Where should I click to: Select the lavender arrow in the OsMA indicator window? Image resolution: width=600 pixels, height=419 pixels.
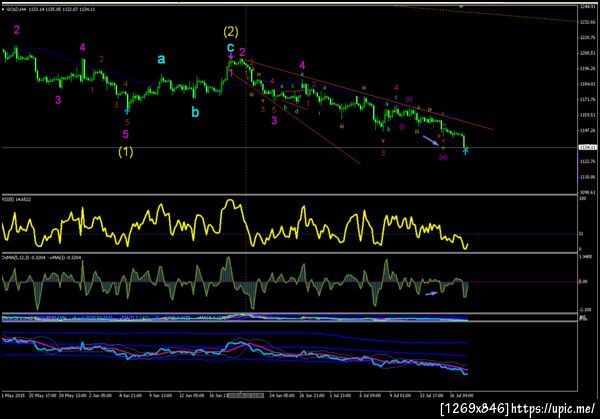pos(432,293)
